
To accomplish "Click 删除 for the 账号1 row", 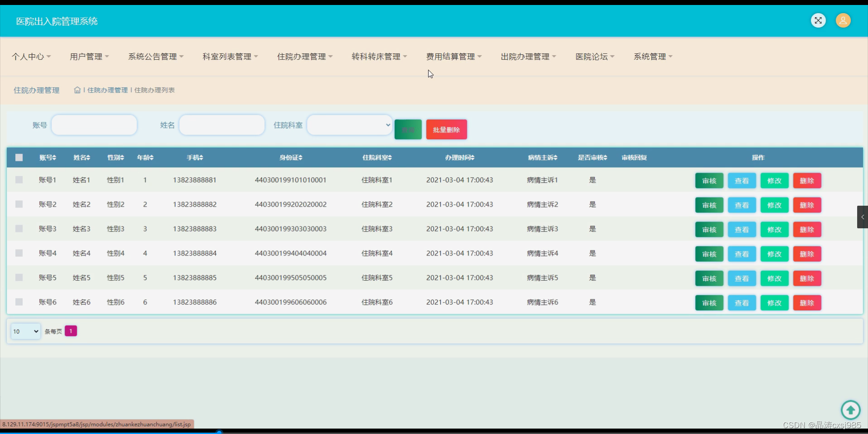I will 807,181.
